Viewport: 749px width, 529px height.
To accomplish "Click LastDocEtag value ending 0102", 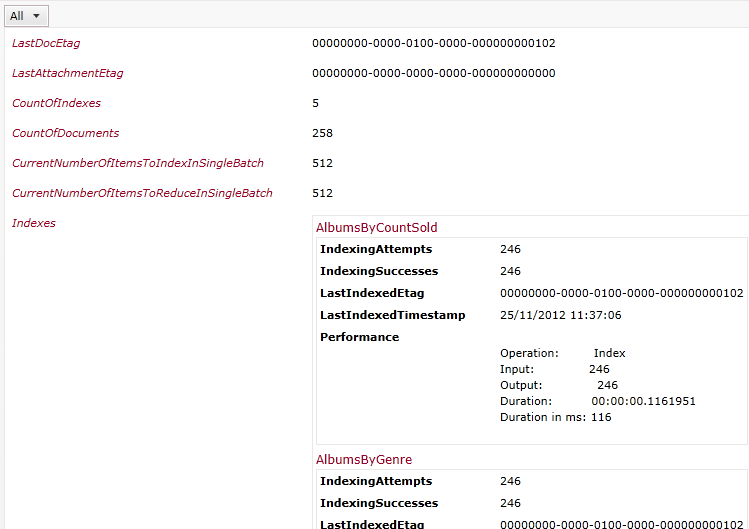I will pyautogui.click(x=434, y=43).
